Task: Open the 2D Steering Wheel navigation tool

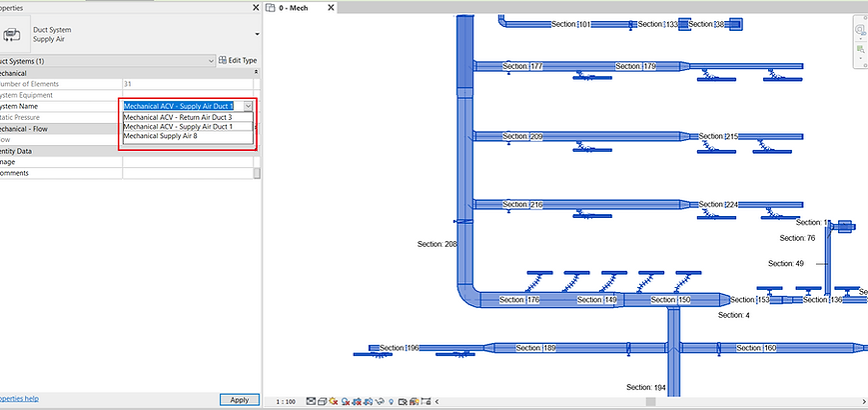Action: [860, 29]
